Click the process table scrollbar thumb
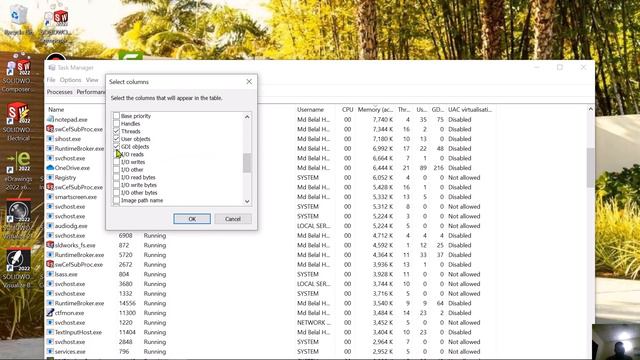 [x=591, y=167]
